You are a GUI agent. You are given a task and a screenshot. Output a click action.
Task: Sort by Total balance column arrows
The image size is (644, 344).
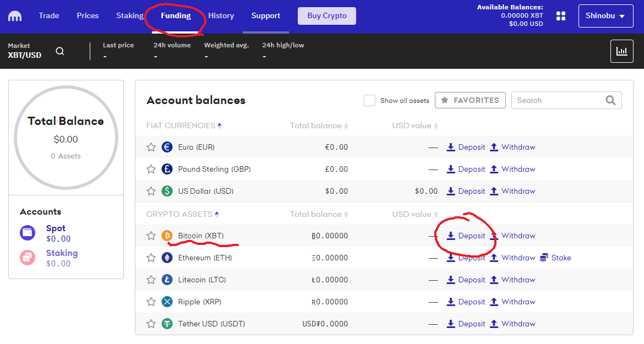[x=346, y=125]
